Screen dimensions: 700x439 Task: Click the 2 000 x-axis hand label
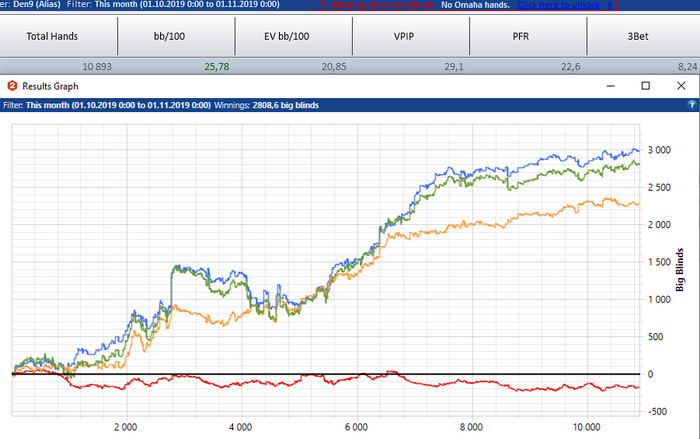pos(125,427)
